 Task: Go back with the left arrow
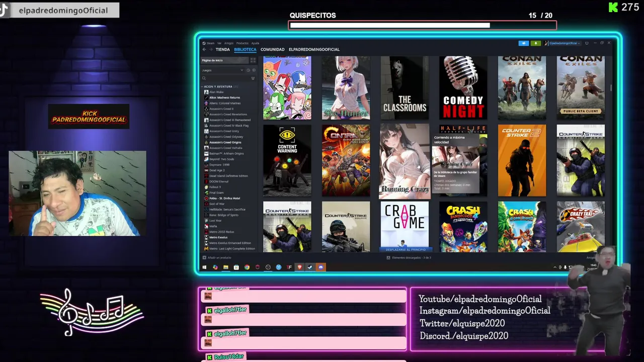tap(204, 49)
